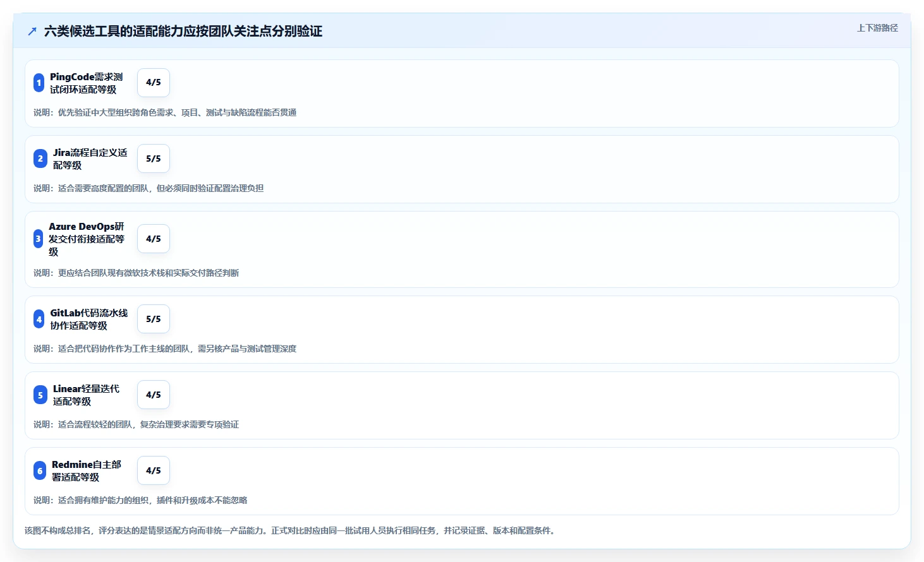The image size is (924, 562).
Task: Click the note 适合流程较轻的团队
Action: coord(137,424)
